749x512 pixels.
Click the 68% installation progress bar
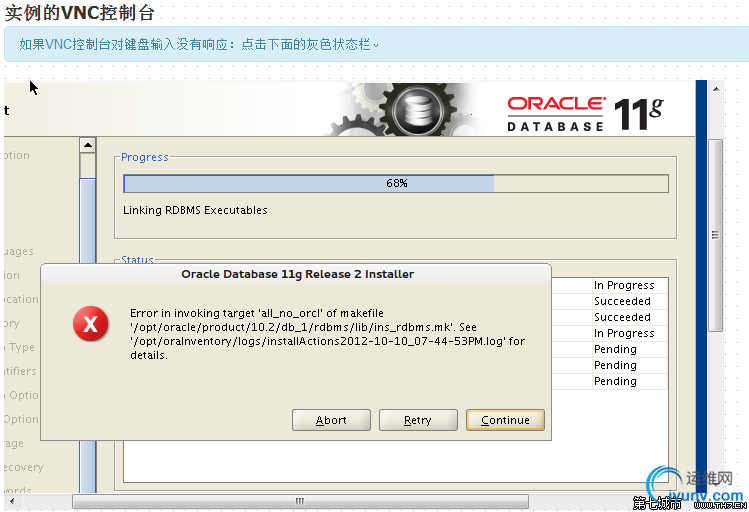(396, 183)
